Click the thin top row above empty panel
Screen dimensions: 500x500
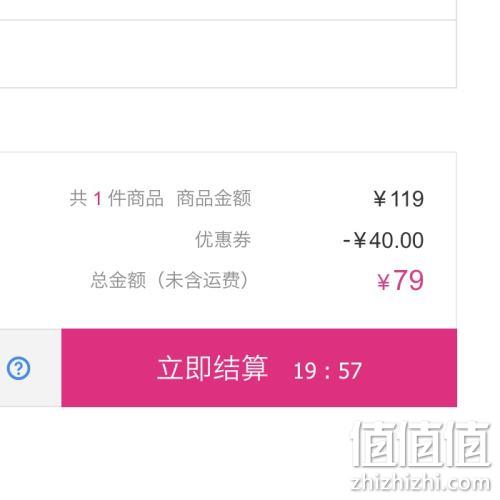(228, 10)
